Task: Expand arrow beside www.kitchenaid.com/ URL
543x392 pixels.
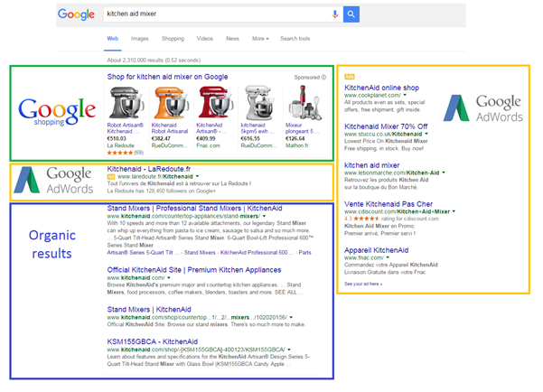Action: (169, 277)
